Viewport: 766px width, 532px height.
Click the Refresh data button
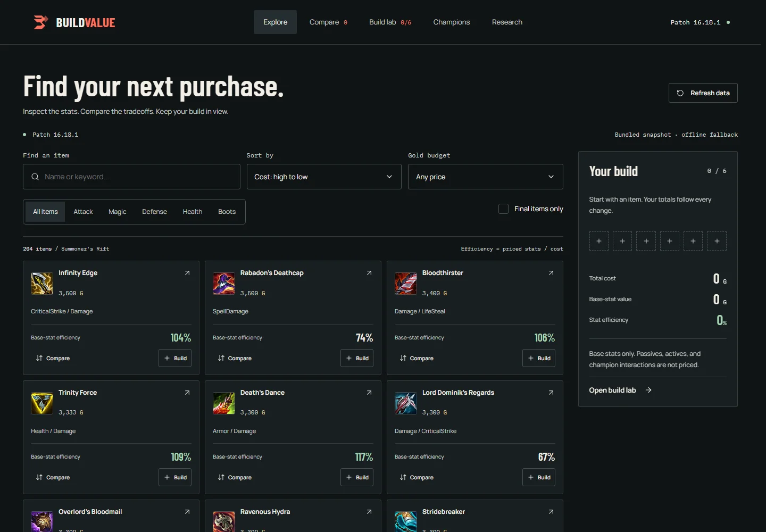pos(703,93)
